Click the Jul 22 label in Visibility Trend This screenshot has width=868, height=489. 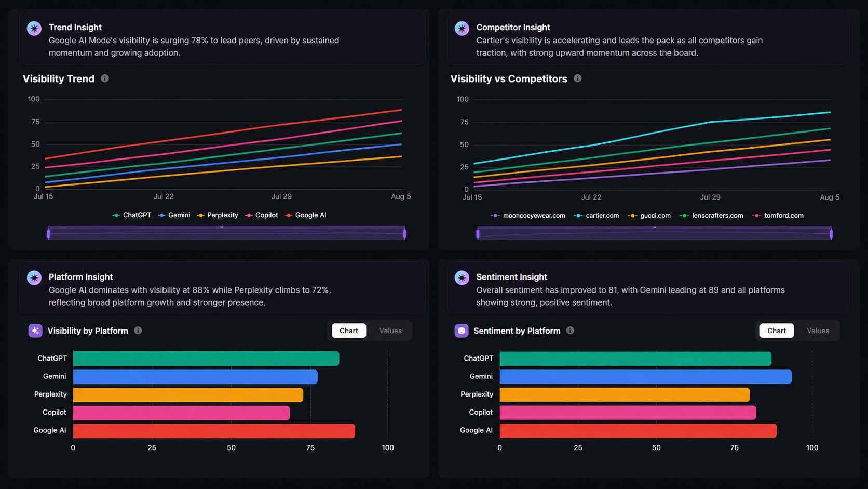click(x=164, y=196)
